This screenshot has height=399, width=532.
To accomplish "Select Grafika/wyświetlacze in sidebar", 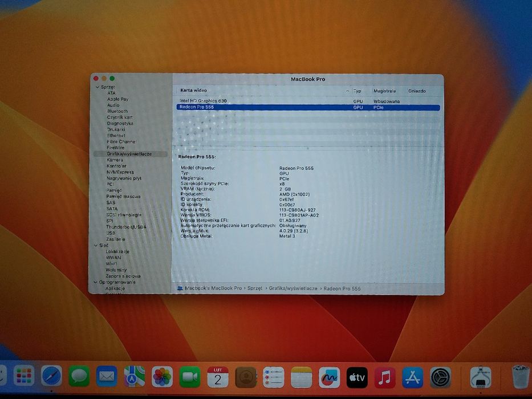I will [x=129, y=154].
